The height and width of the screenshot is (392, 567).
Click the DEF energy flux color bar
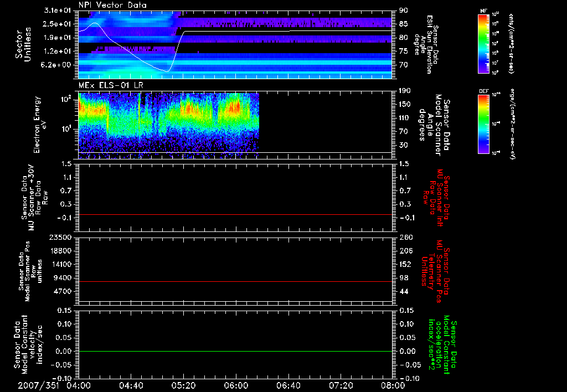point(484,124)
